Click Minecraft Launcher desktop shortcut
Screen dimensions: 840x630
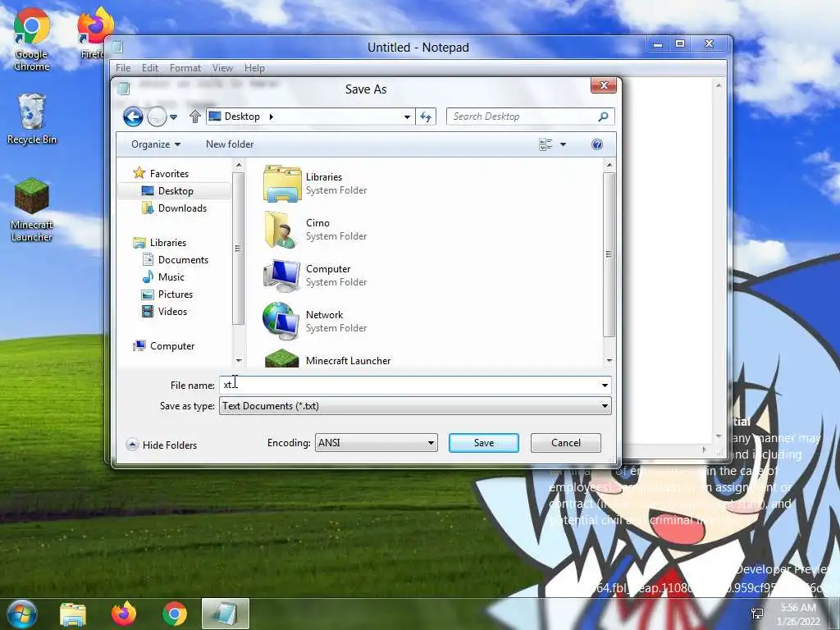pyautogui.click(x=31, y=210)
